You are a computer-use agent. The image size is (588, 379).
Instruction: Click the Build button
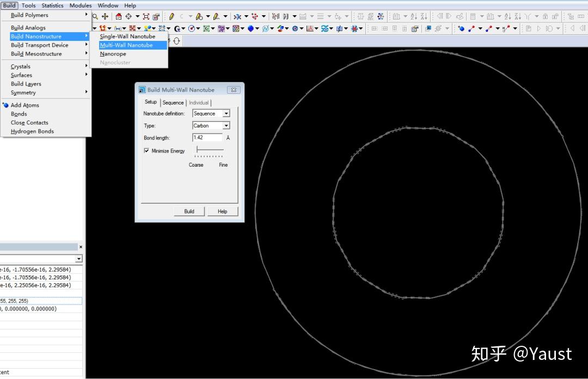coord(189,211)
